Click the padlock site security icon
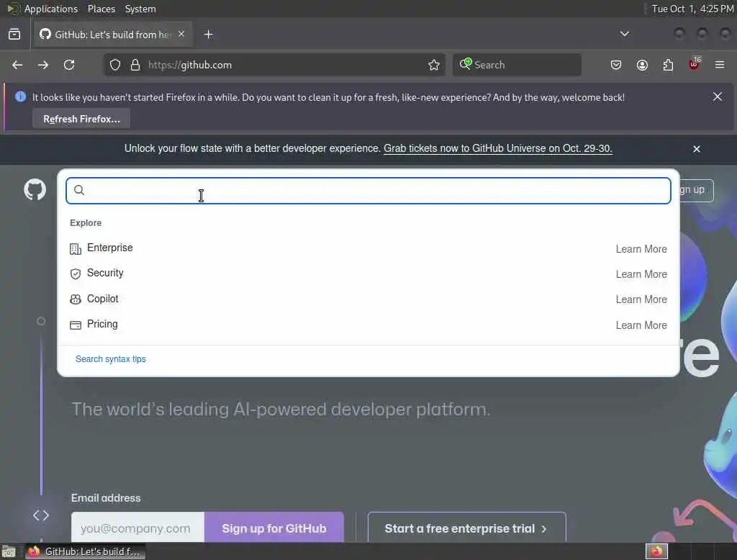 (x=135, y=65)
